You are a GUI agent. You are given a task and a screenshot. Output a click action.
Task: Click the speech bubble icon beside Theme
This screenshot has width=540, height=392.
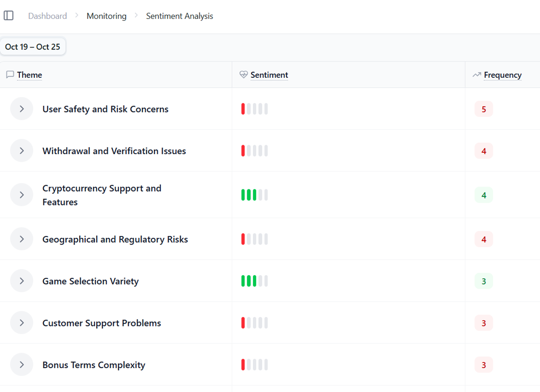[x=10, y=75]
